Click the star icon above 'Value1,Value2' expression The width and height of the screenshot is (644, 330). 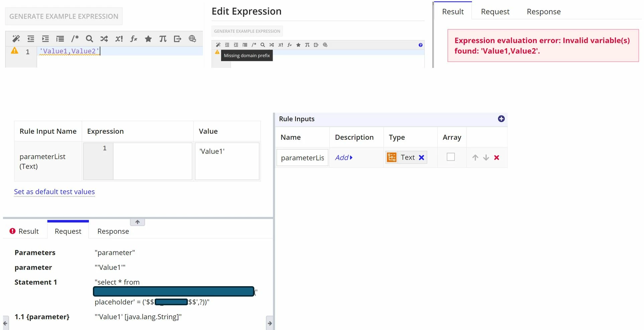[x=148, y=39]
